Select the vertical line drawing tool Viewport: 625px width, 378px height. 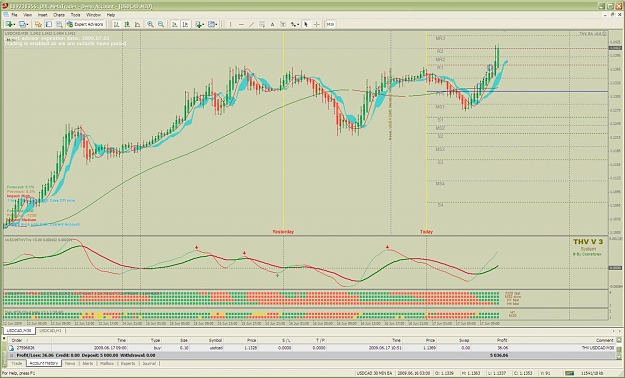[x=230, y=24]
